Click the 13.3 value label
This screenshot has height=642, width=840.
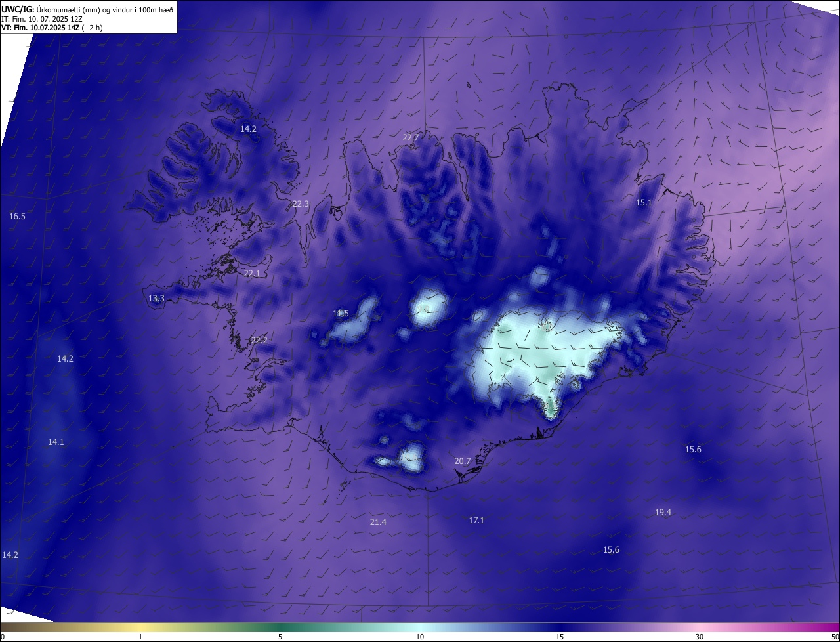156,298
